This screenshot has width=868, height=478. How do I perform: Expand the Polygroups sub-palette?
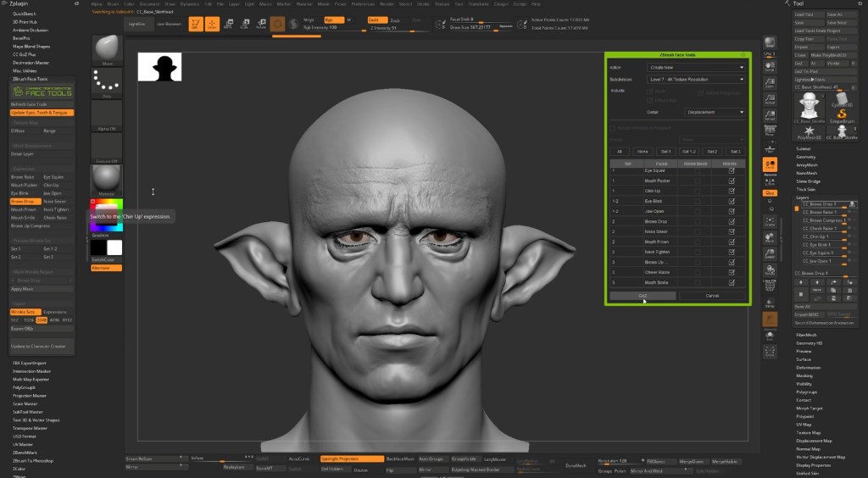(x=807, y=392)
